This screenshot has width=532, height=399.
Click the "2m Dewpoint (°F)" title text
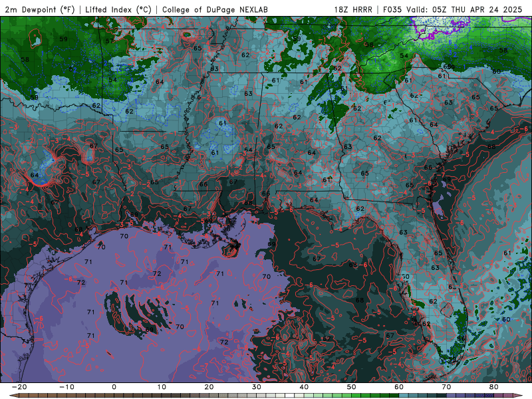coord(40,9)
